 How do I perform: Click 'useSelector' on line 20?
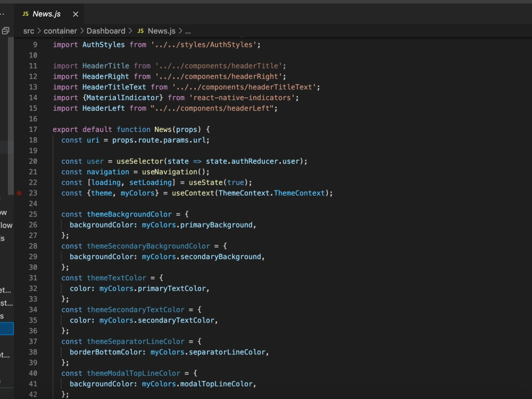[x=140, y=161]
